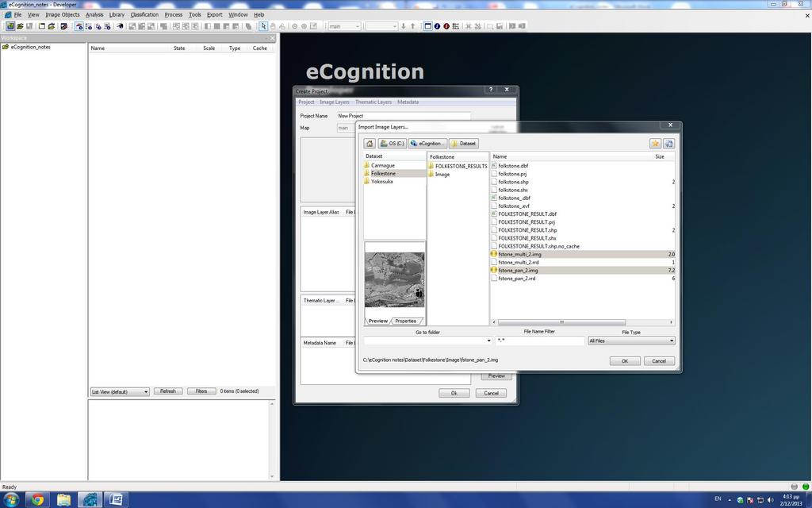Click the eCognition taskbar icon
812x508 pixels.
point(90,500)
